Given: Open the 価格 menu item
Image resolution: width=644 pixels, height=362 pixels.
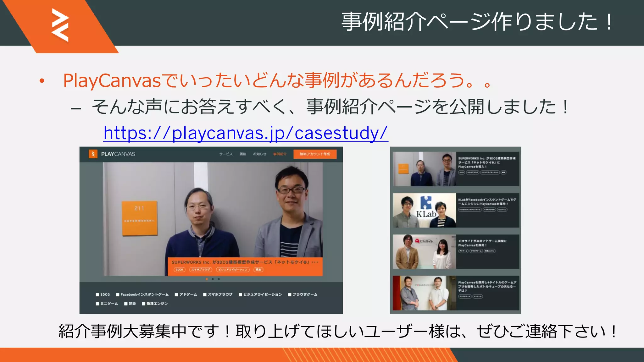Looking at the screenshot, I should coord(243,154).
